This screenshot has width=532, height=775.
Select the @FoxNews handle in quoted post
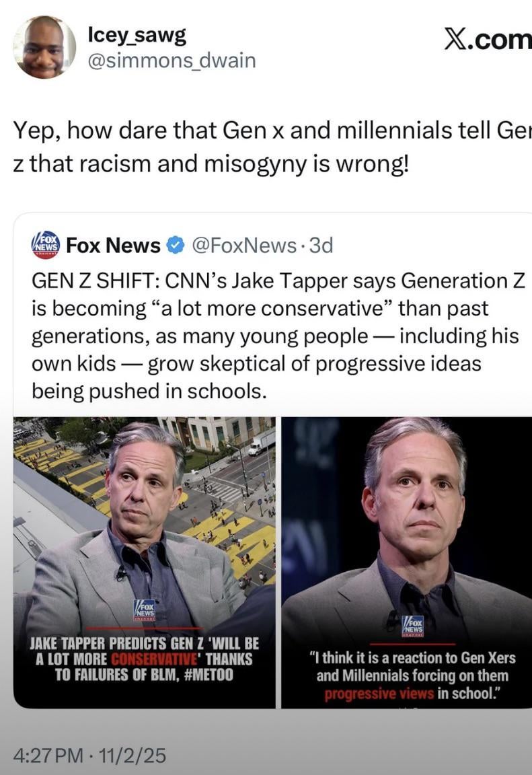(x=244, y=246)
